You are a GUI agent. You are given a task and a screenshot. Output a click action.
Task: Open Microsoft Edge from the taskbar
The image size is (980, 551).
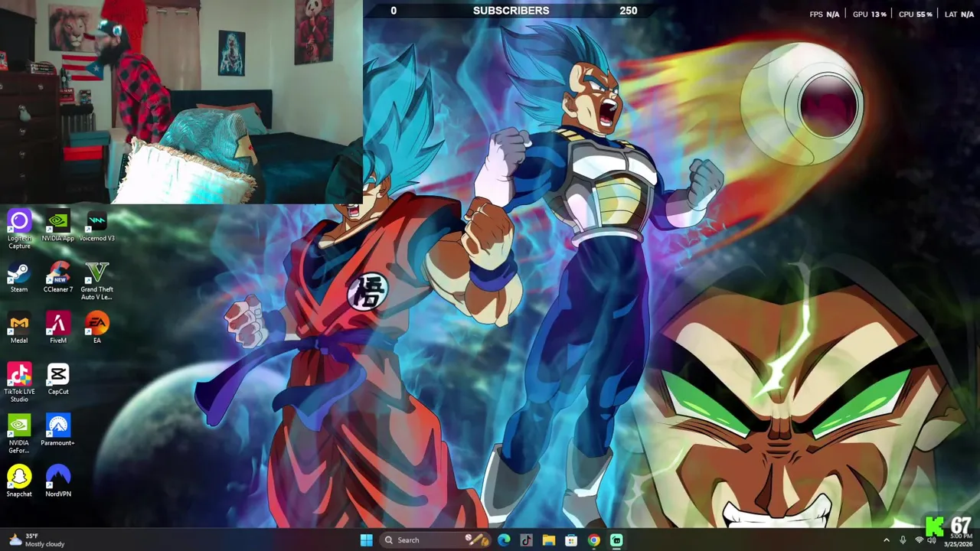[x=504, y=540]
